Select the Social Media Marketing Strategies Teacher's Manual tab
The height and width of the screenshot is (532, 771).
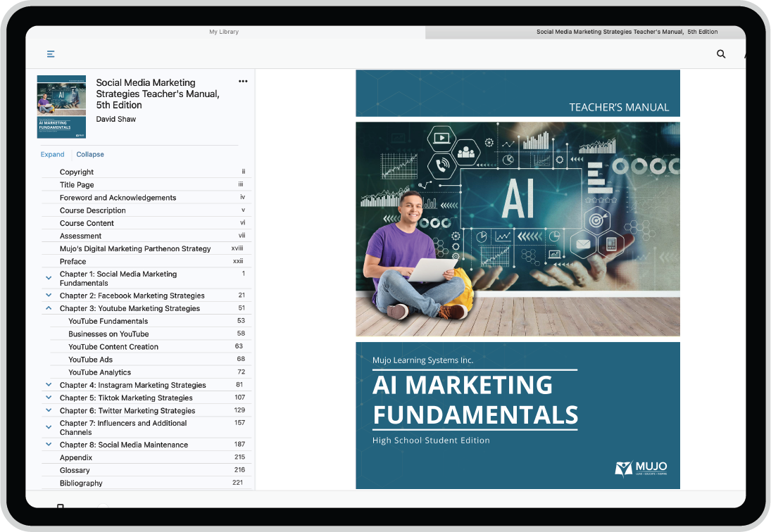coord(627,32)
